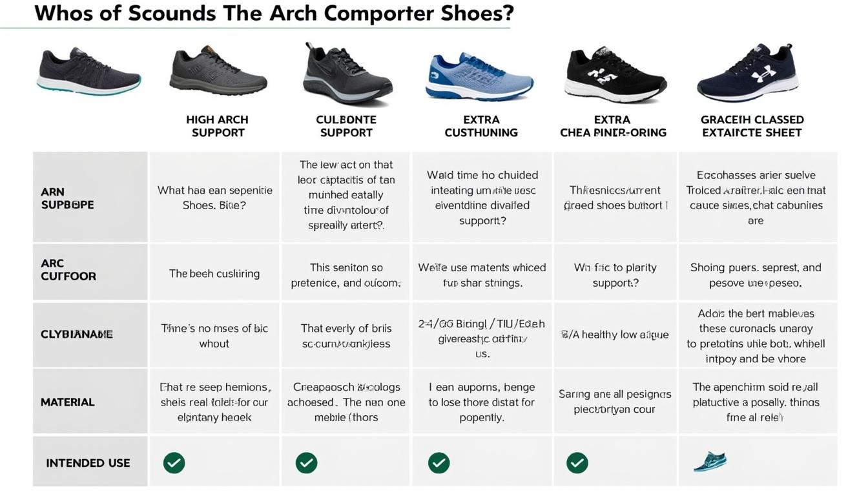
Task: Click the green checkmark under Extra Custhuning
Action: point(439,462)
